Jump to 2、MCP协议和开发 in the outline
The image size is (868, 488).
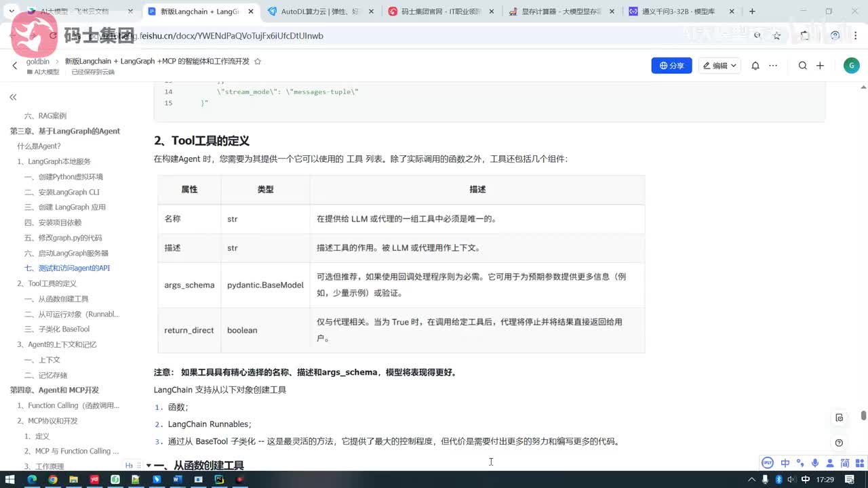pyautogui.click(x=47, y=421)
